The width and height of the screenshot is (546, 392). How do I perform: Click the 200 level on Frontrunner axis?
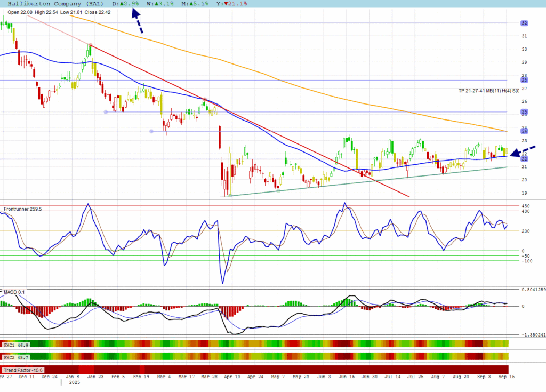[x=525, y=231]
